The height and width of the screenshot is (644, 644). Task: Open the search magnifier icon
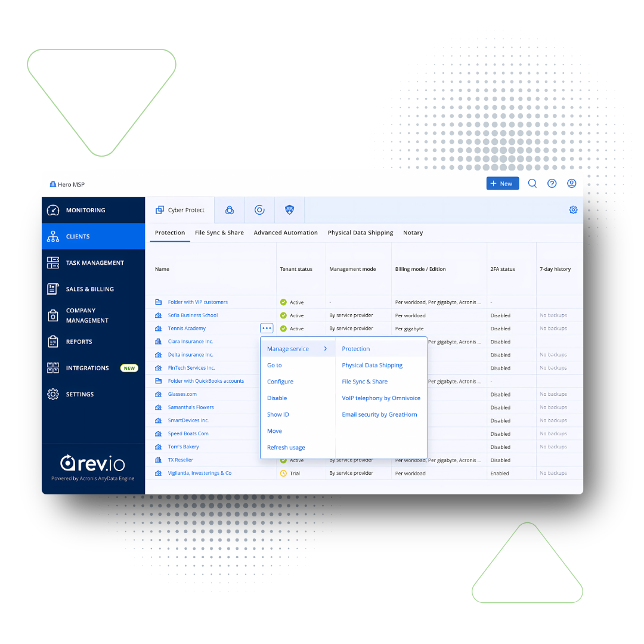532,184
